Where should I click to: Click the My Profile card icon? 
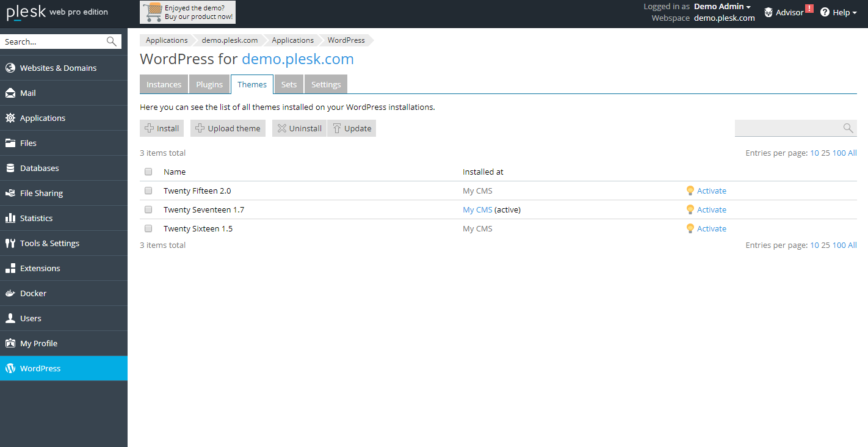click(x=10, y=343)
